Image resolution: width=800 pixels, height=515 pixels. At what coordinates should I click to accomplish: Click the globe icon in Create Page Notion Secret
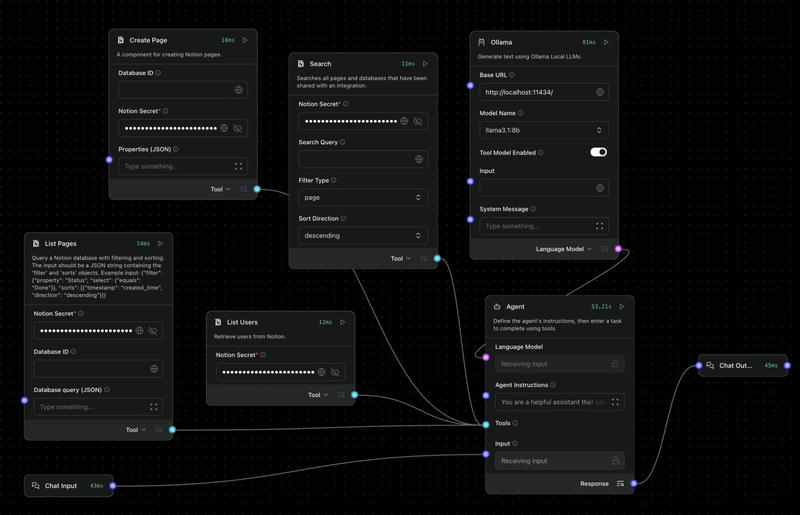[x=224, y=128]
